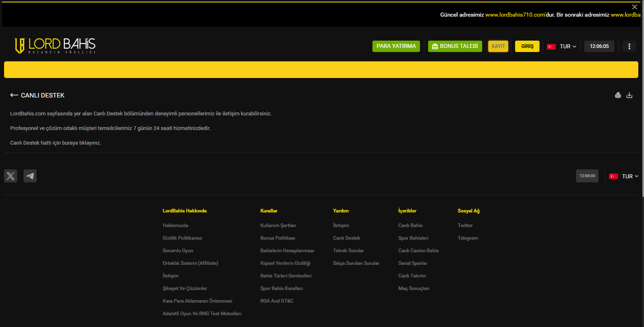The height and width of the screenshot is (327, 644).
Task: Click the Para Yatırma button
Action: coord(396,46)
